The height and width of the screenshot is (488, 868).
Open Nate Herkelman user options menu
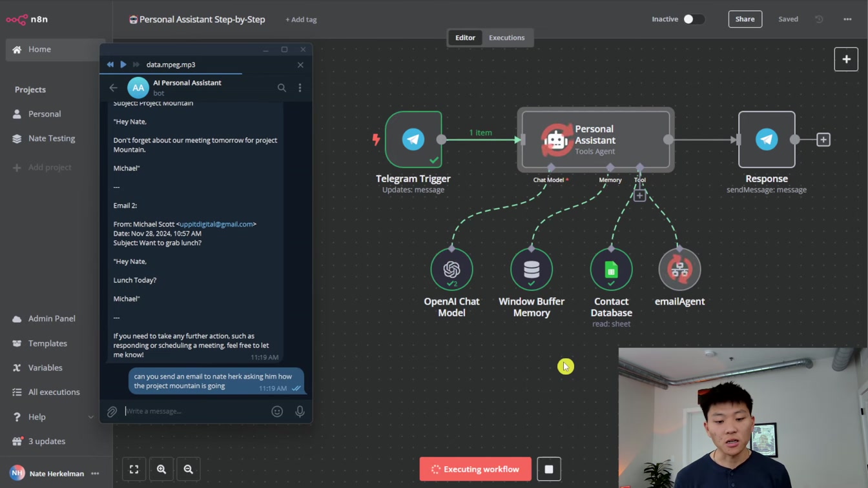pos(95,474)
